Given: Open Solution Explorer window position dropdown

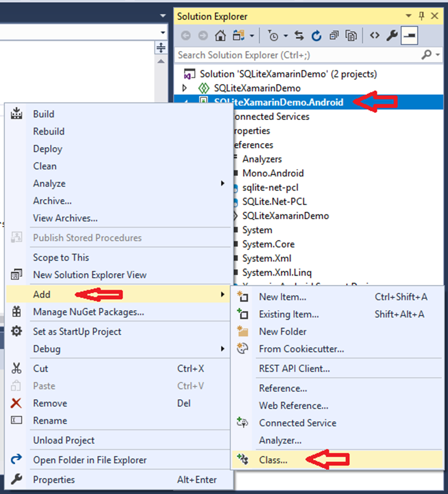Looking at the screenshot, I should (409, 16).
